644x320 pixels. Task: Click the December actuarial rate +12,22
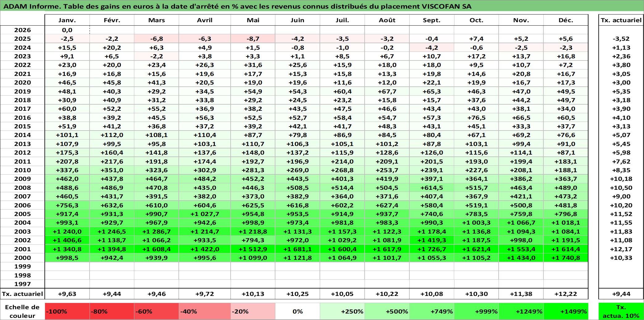tap(566, 294)
